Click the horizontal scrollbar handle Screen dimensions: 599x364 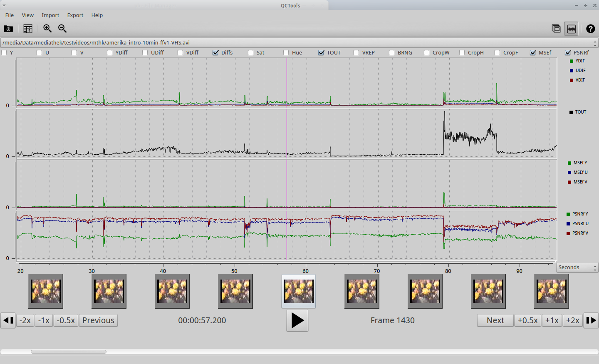69,352
